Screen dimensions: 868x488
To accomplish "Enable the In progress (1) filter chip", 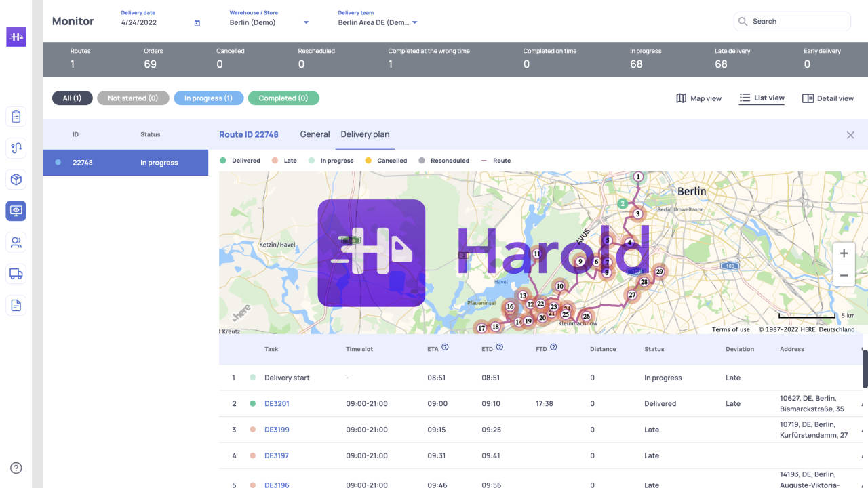I will click(208, 98).
